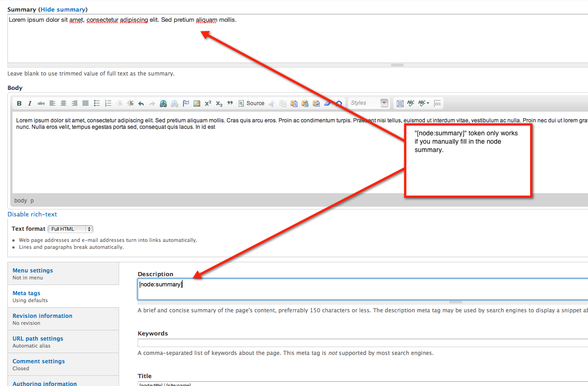This screenshot has height=386, width=588.
Task: Toggle strikethrough text formatting
Action: [x=41, y=103]
